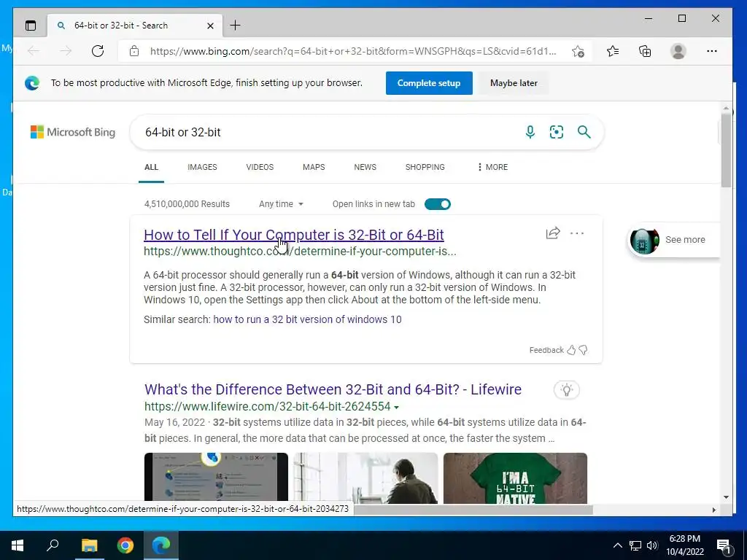Image resolution: width=747 pixels, height=560 pixels.
Task: Open the network status tray icon
Action: click(x=635, y=545)
